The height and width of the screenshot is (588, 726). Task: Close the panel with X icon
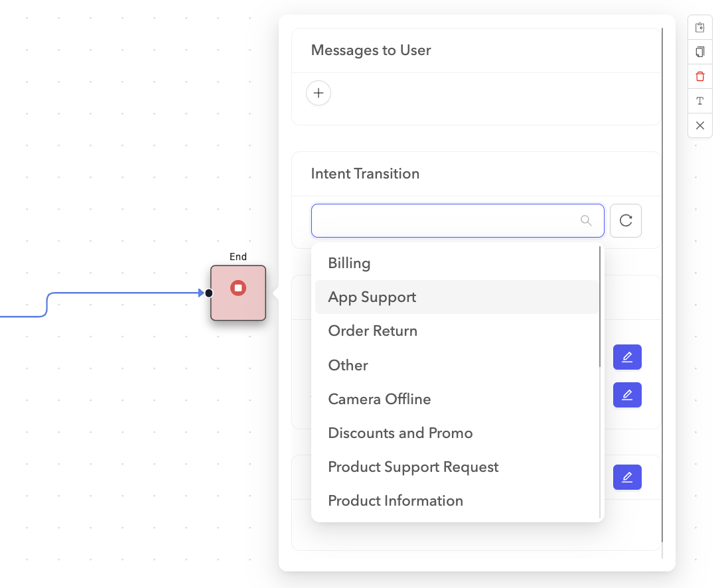point(699,125)
